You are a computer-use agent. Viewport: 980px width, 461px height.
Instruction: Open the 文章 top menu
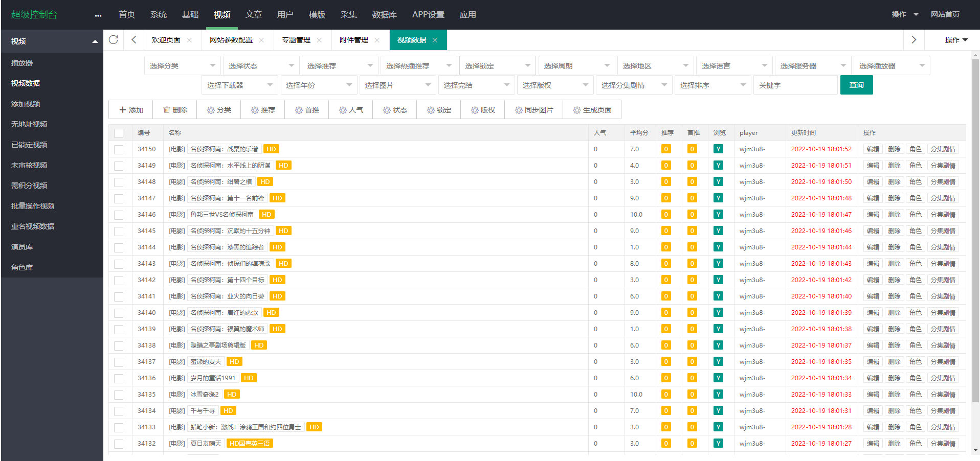point(254,15)
